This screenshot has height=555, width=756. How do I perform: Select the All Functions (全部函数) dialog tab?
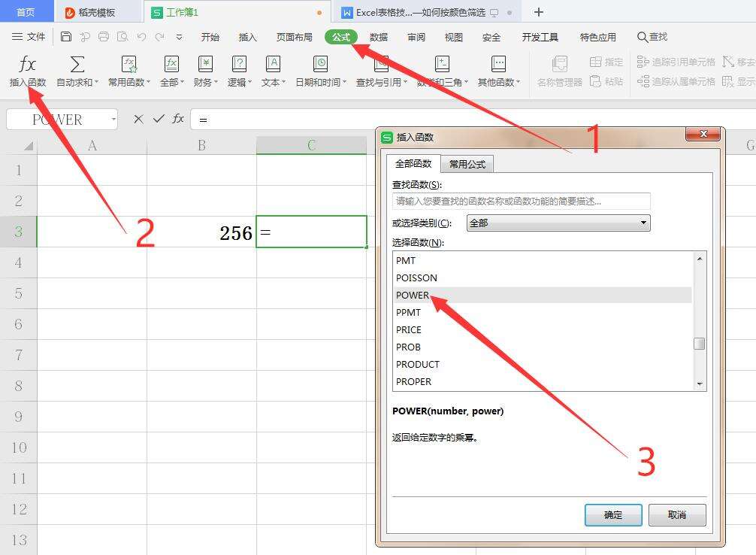pos(413,164)
